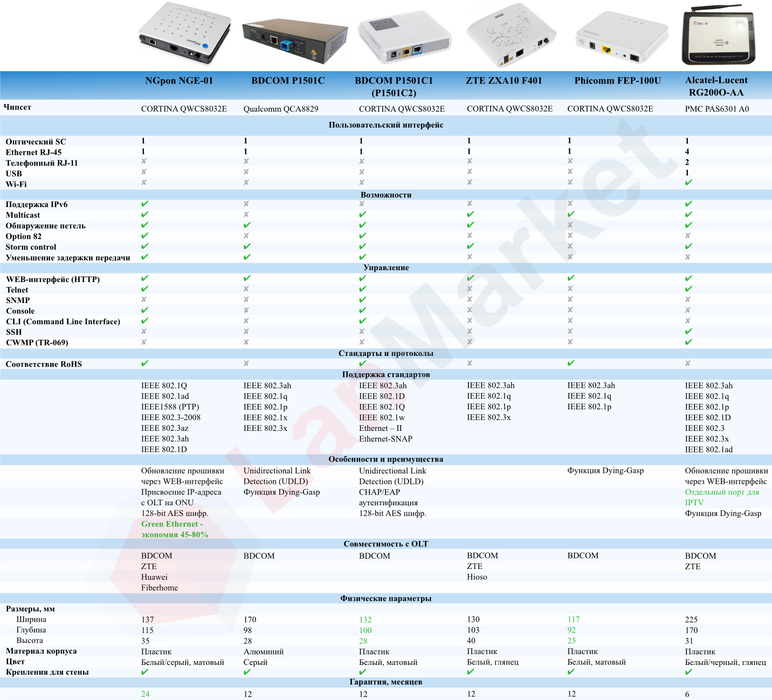Click the Storm control checkmark for ZTE ZXA10

[470, 246]
